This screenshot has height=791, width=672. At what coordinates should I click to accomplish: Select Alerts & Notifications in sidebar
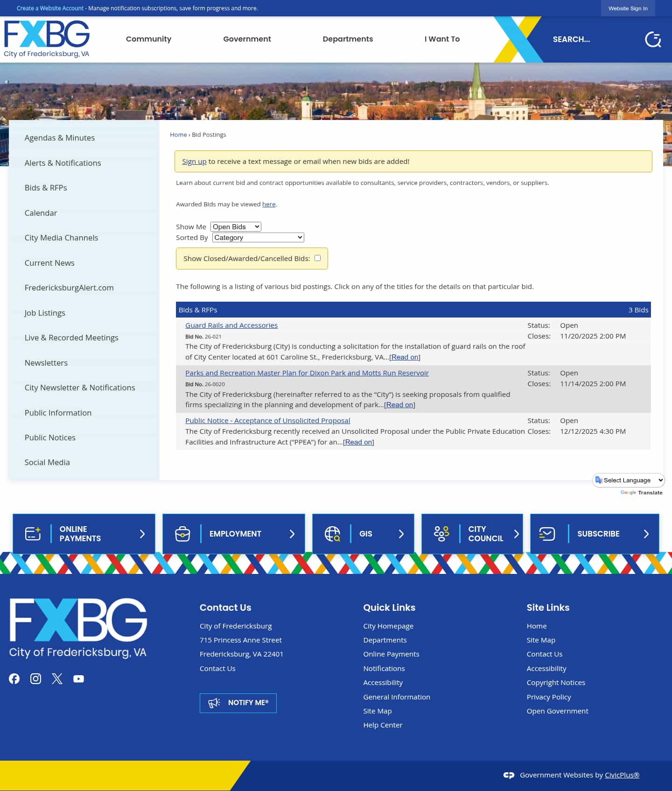pyautogui.click(x=63, y=163)
